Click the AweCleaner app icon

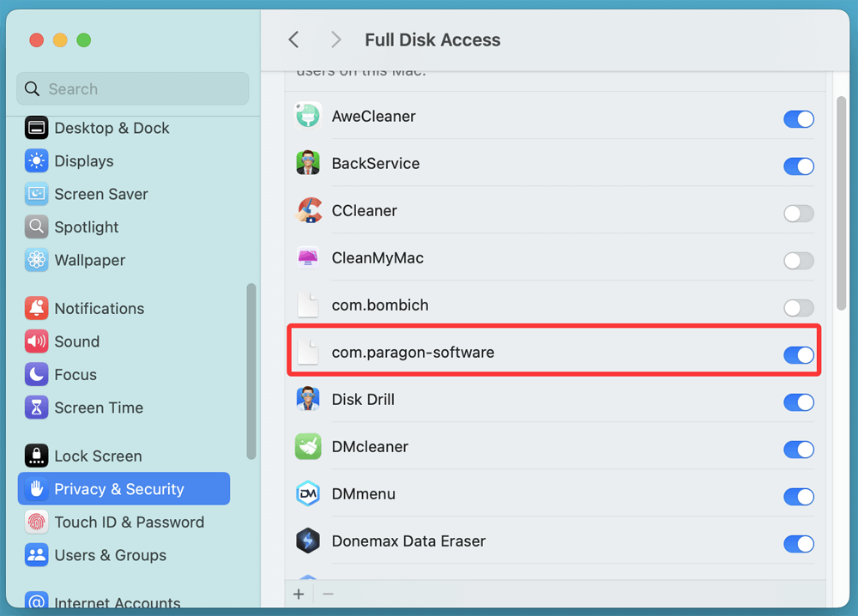[x=307, y=116]
